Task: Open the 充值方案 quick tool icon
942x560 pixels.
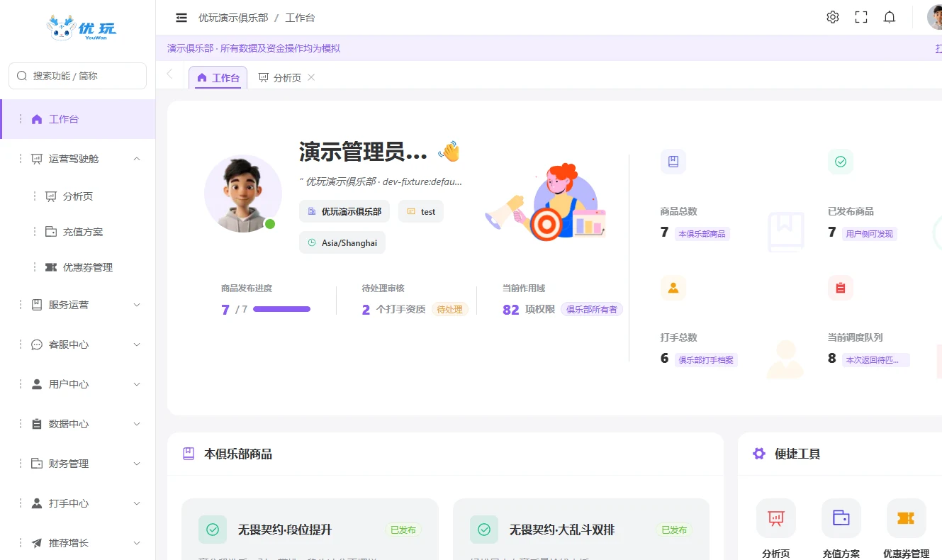Action: tap(841, 518)
